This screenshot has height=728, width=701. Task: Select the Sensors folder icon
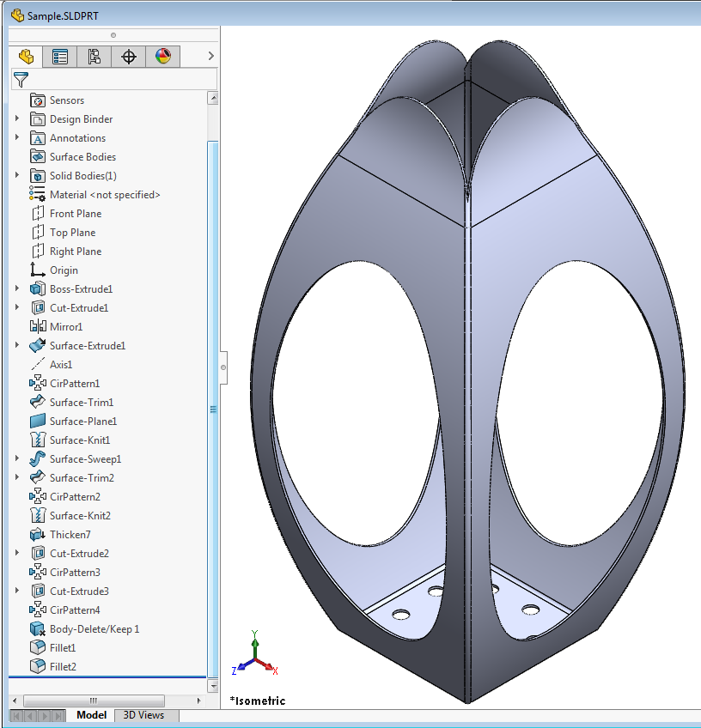point(38,100)
